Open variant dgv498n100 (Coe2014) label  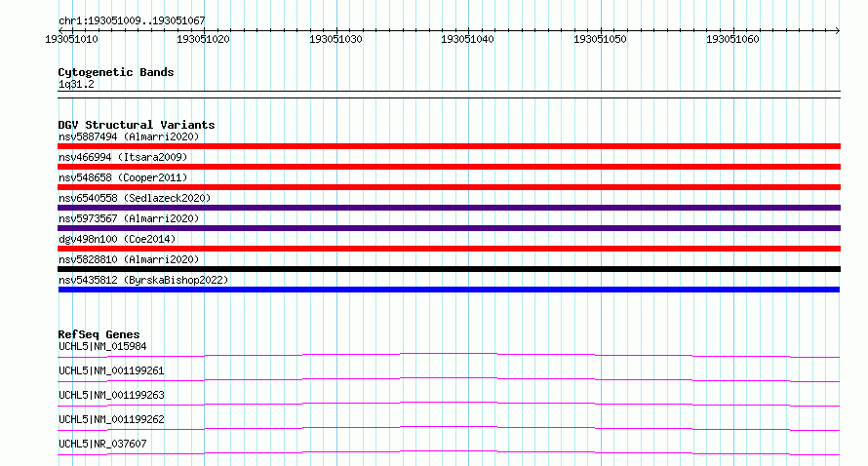(x=117, y=239)
